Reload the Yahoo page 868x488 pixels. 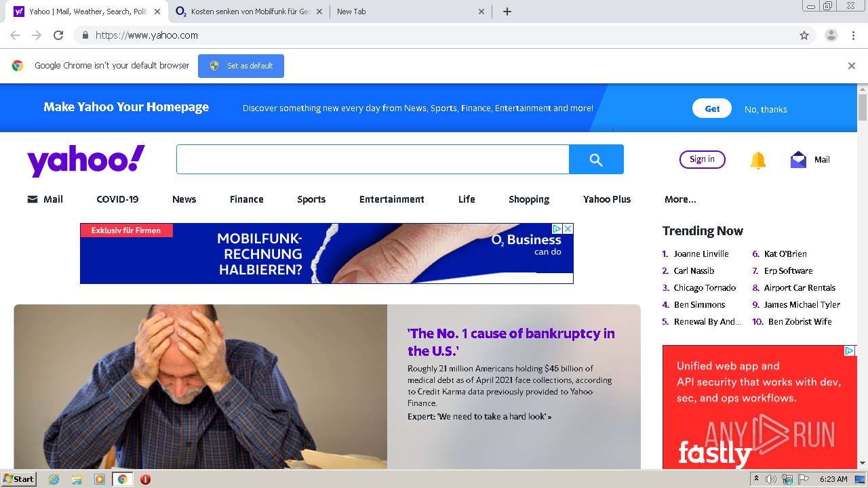[58, 35]
